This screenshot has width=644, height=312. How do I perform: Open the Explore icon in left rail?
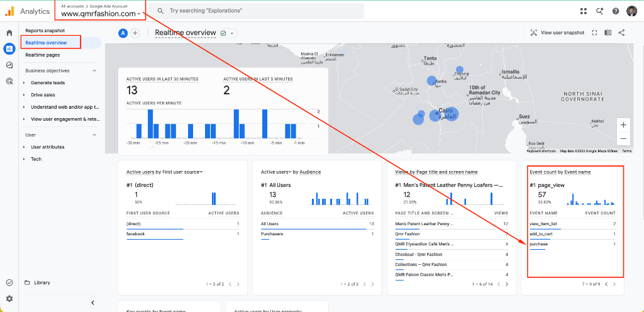[x=9, y=65]
